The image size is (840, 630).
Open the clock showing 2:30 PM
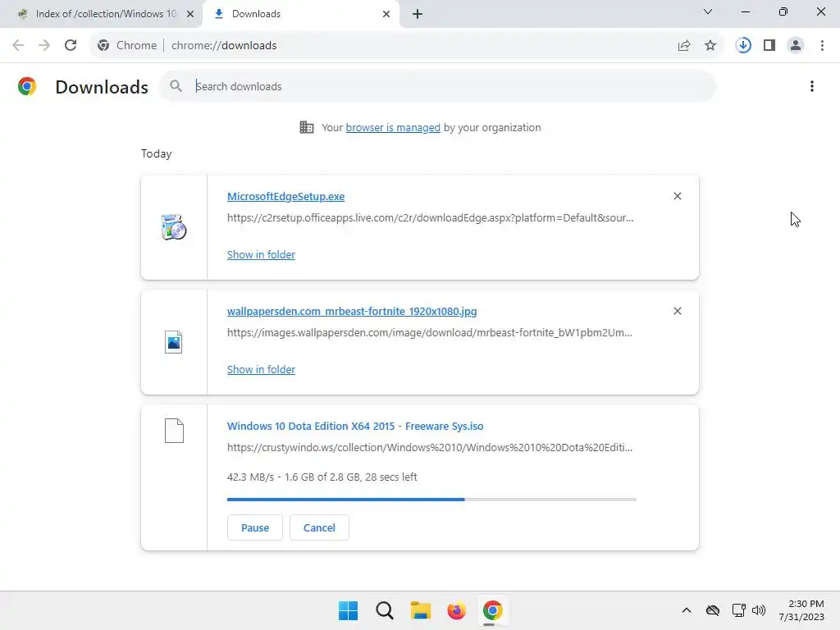[x=801, y=610]
